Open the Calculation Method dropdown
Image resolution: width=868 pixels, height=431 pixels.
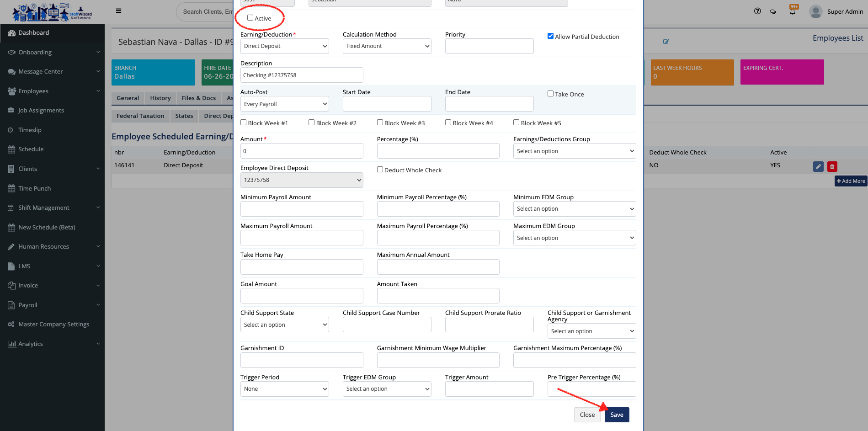pos(387,46)
